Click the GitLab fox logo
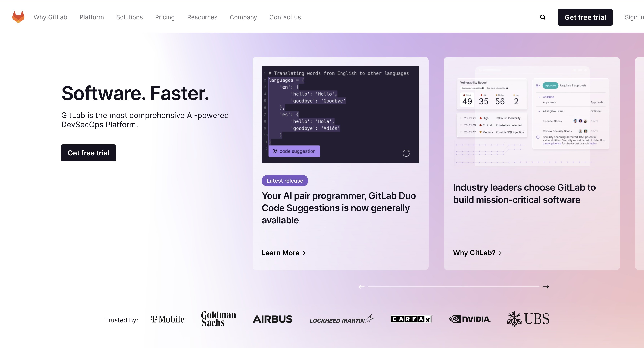This screenshot has height=348, width=644. [x=18, y=17]
